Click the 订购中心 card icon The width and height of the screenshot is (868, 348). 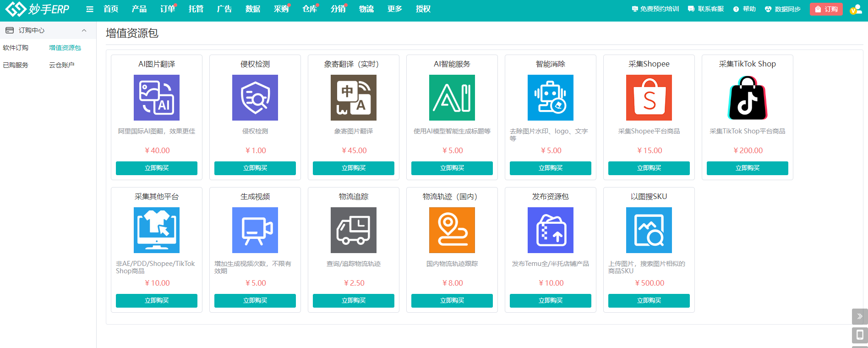click(x=10, y=30)
